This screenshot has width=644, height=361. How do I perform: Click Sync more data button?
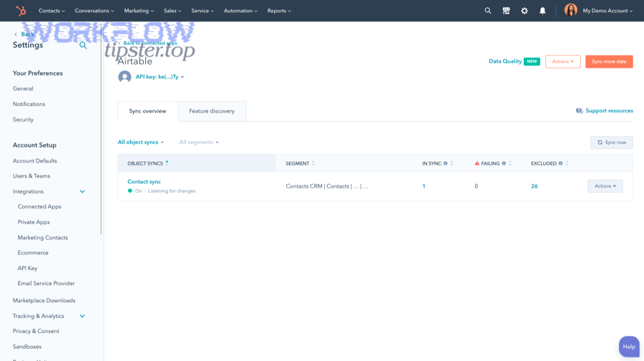(609, 62)
